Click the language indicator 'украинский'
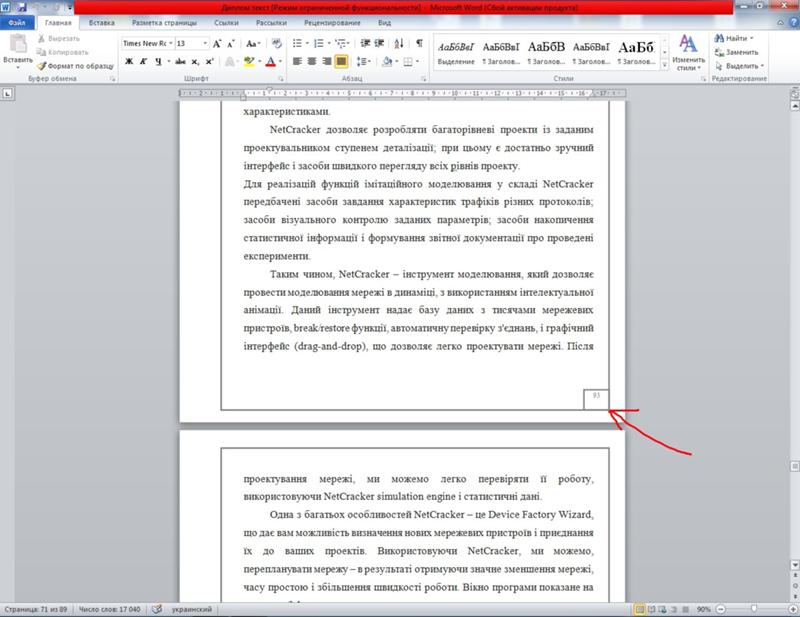 [192, 609]
